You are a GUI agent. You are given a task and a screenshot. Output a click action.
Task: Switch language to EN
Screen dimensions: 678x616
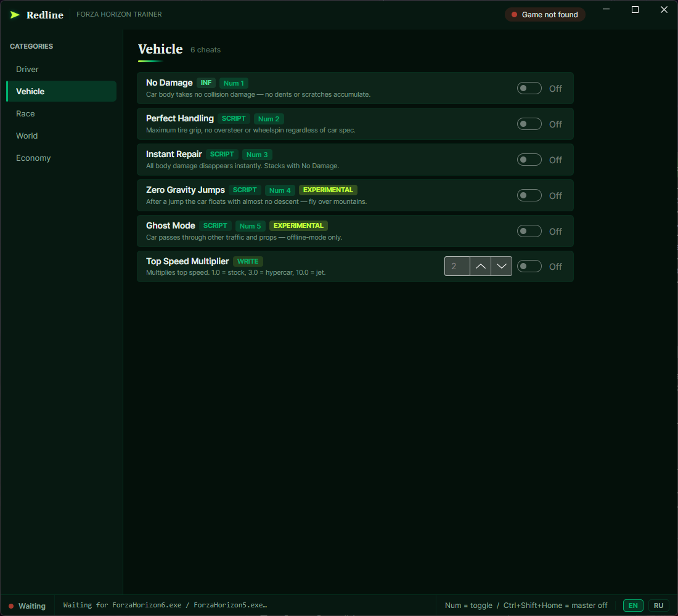coord(633,606)
